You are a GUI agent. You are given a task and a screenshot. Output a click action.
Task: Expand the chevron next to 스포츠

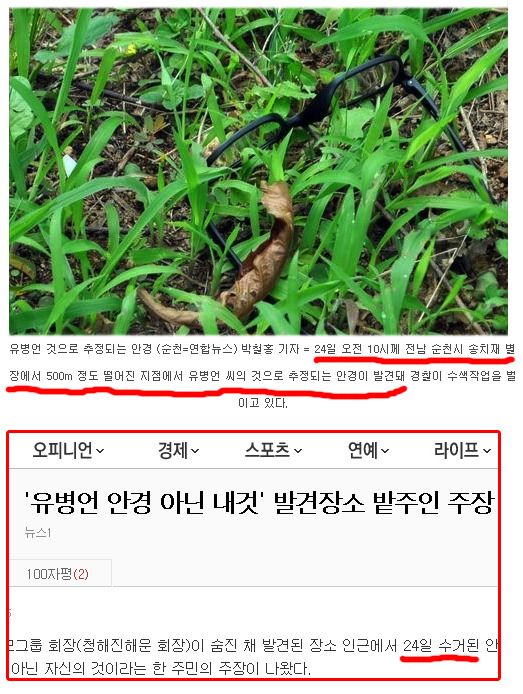pyautogui.click(x=298, y=451)
